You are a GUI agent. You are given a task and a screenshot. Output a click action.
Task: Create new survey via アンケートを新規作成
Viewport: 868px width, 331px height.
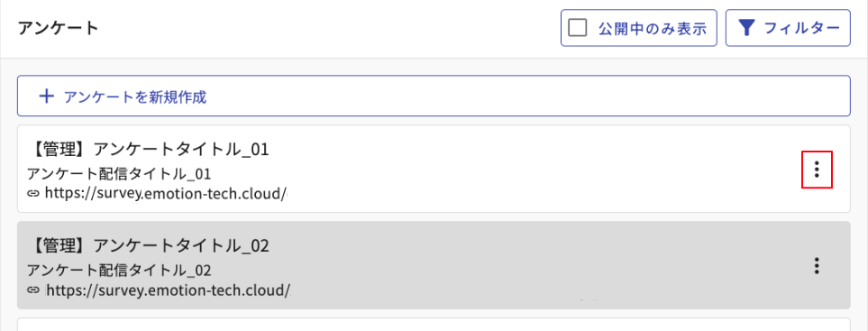(x=434, y=96)
